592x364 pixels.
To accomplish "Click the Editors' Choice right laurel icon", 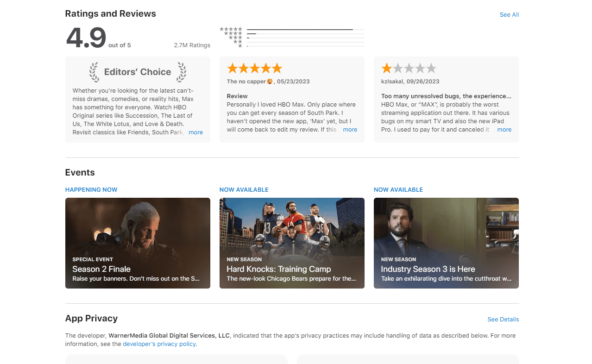I will tap(182, 72).
